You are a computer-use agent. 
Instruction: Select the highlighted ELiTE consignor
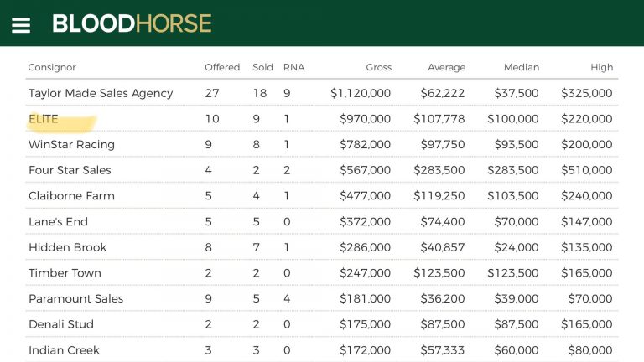(x=43, y=119)
